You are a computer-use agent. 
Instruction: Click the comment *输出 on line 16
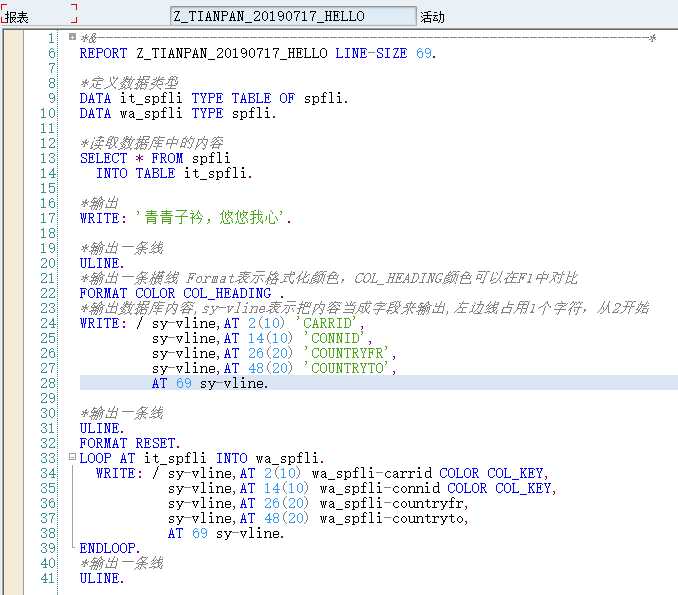[x=99, y=203]
